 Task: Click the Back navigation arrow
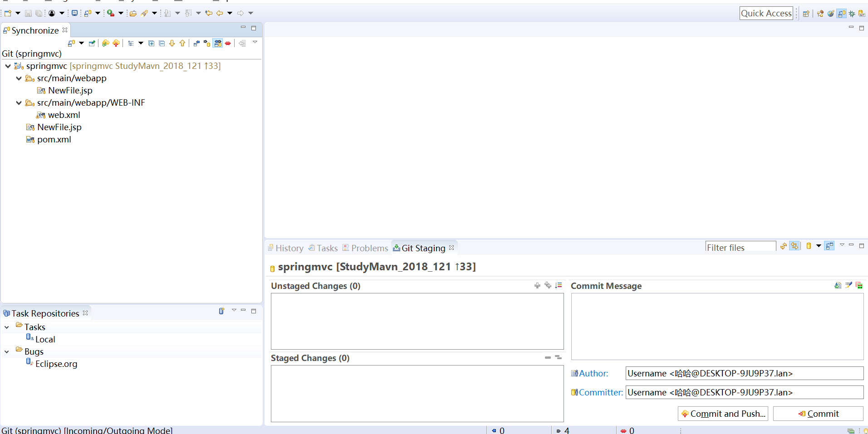220,13
